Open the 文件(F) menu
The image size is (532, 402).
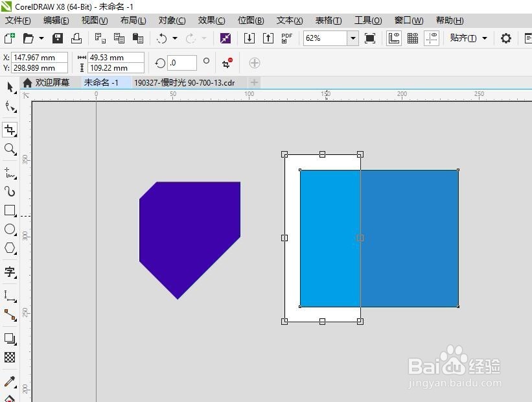[18, 20]
